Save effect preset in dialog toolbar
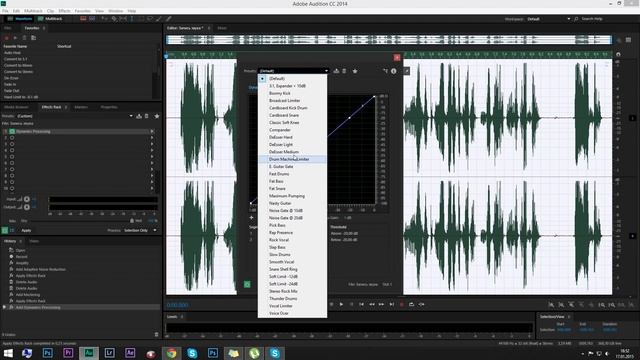640x360 pixels. tap(336, 71)
